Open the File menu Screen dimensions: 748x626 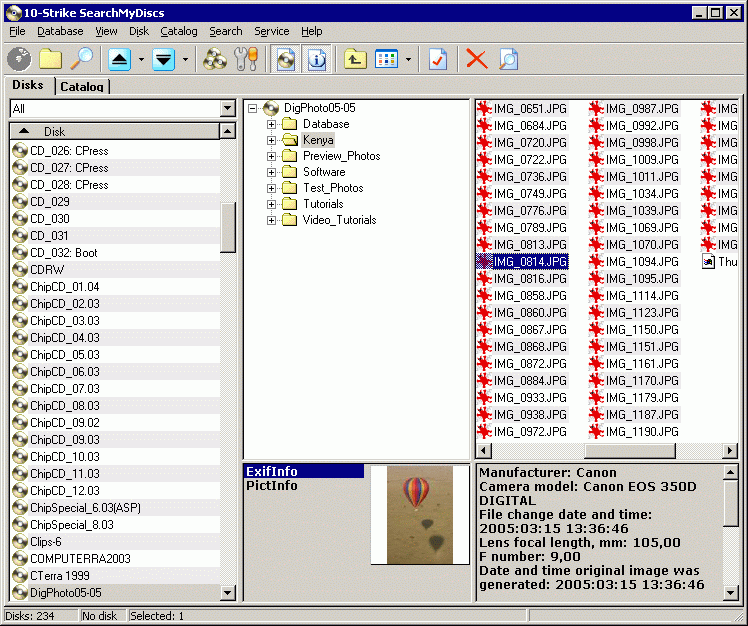coord(17,31)
